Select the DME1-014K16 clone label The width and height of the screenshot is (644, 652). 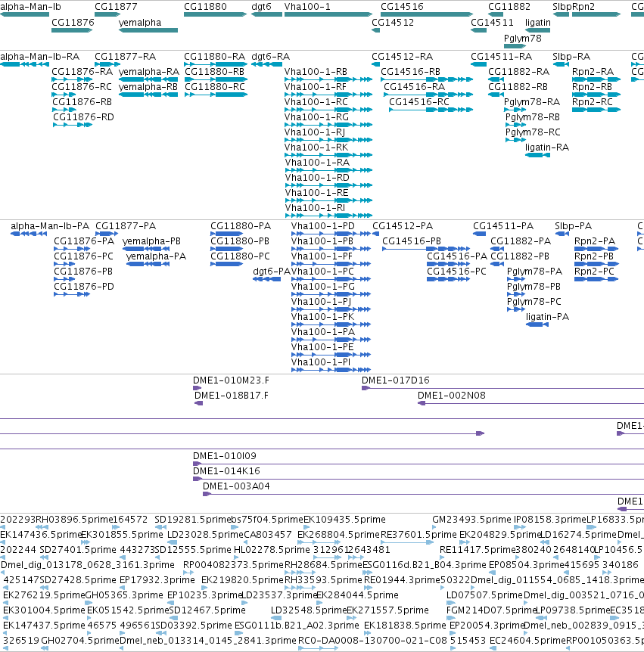click(x=227, y=471)
